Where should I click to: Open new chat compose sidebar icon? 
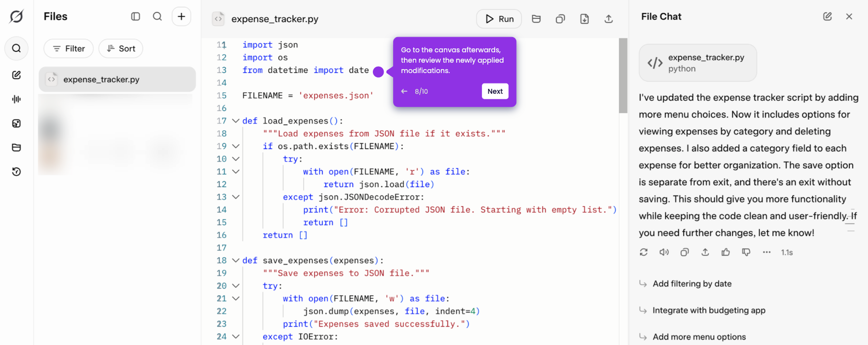coord(16,75)
